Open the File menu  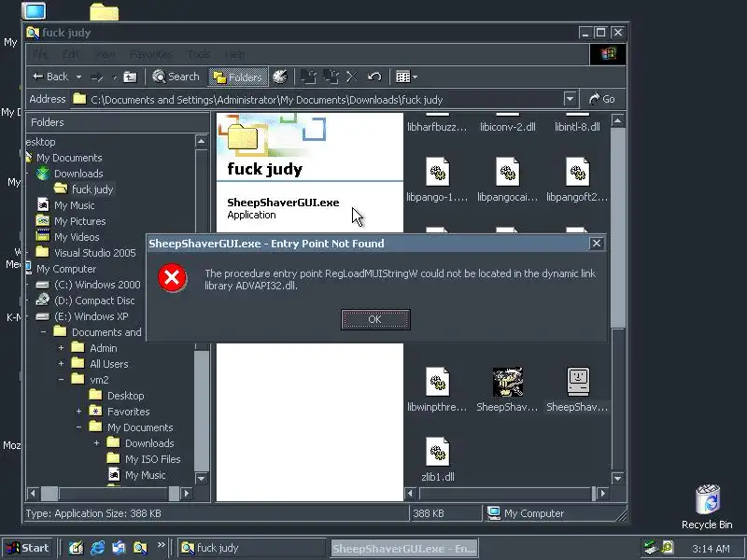pos(40,54)
